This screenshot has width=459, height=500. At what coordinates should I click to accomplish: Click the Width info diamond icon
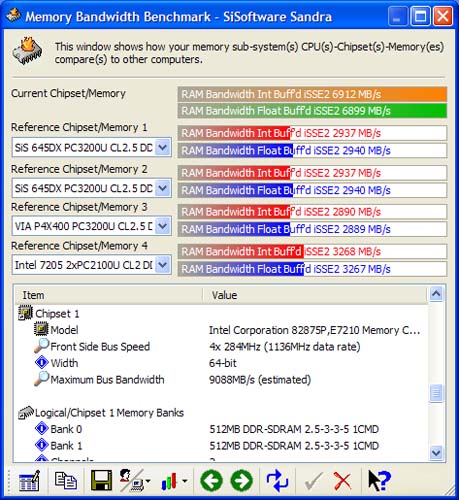42,362
